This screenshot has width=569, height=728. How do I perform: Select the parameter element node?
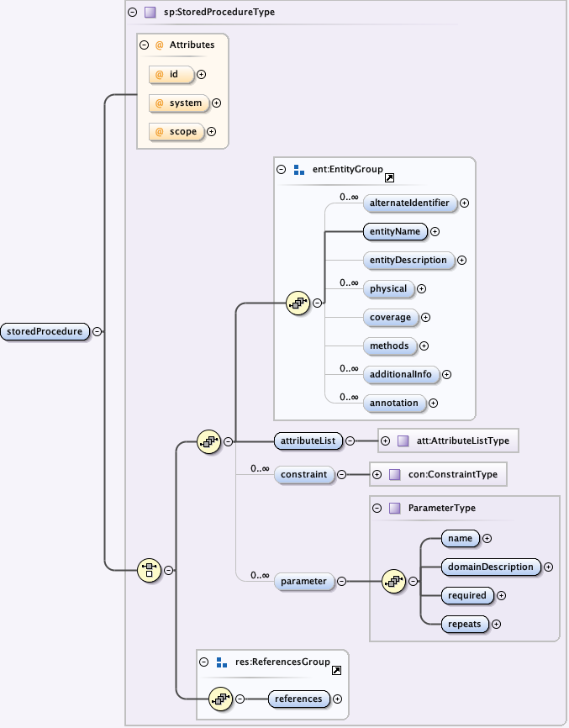coord(303,581)
